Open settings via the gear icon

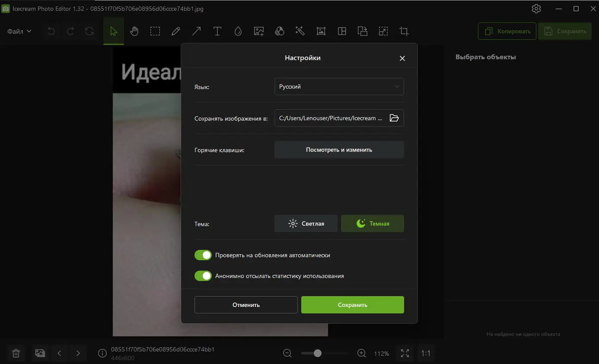coord(536,9)
